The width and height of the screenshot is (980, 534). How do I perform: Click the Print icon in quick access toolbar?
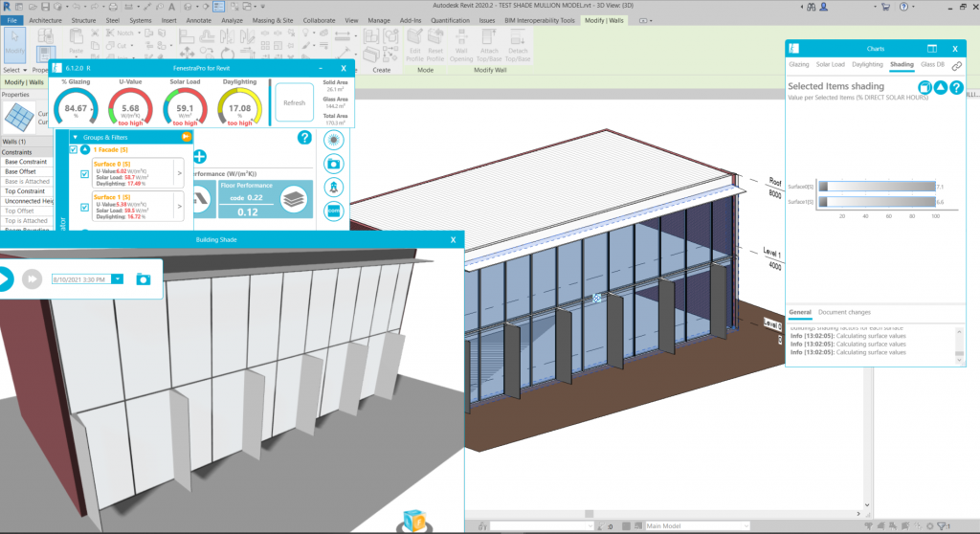click(113, 7)
